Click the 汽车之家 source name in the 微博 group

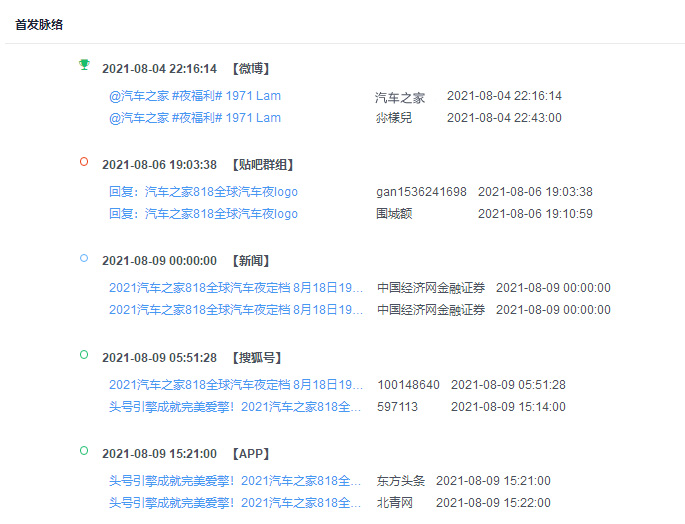pyautogui.click(x=400, y=97)
